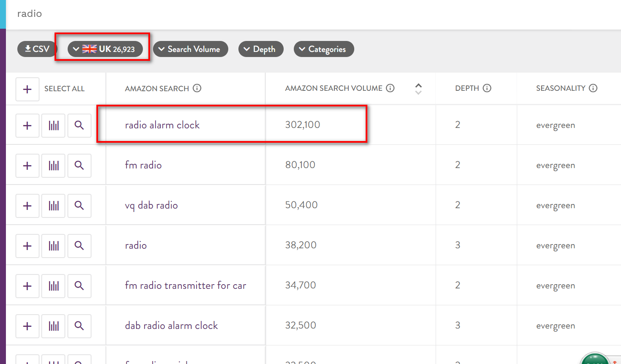The image size is (621, 364).
Task: Search magnifier for dab radio alarm clock
Action: (79, 326)
